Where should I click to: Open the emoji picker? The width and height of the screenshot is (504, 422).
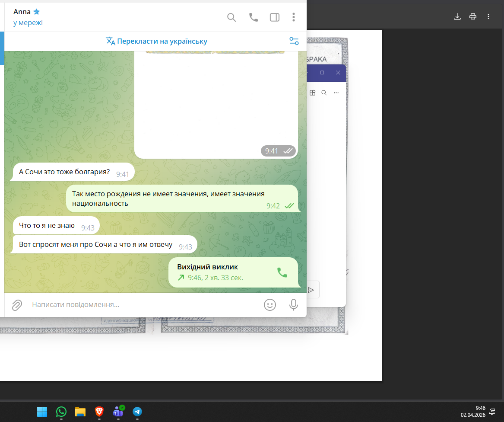click(269, 305)
